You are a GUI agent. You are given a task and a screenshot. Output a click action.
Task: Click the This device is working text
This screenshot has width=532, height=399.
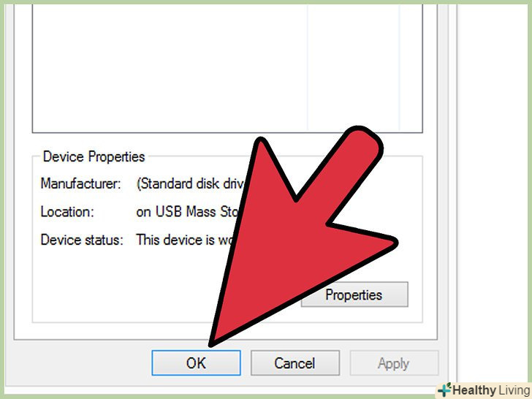184,240
